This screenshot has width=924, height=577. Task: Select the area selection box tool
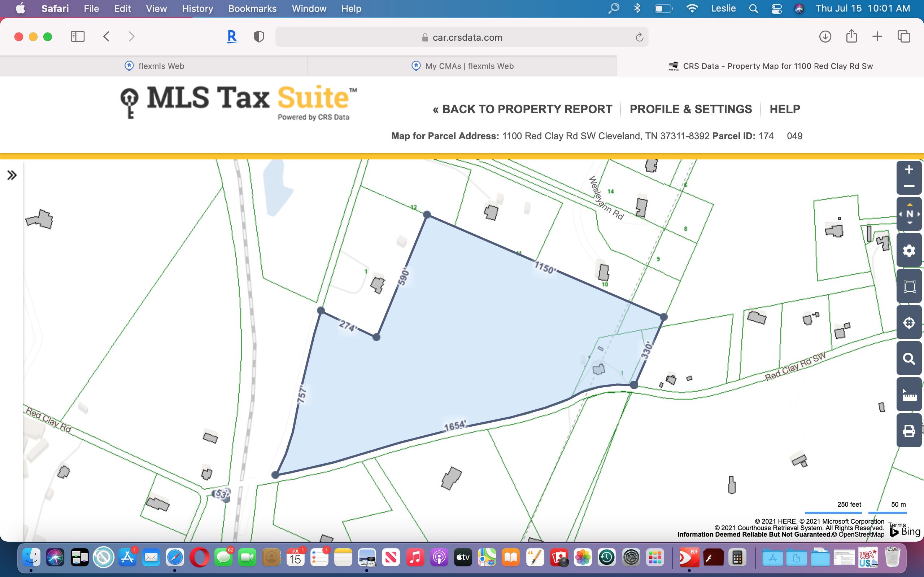click(909, 286)
